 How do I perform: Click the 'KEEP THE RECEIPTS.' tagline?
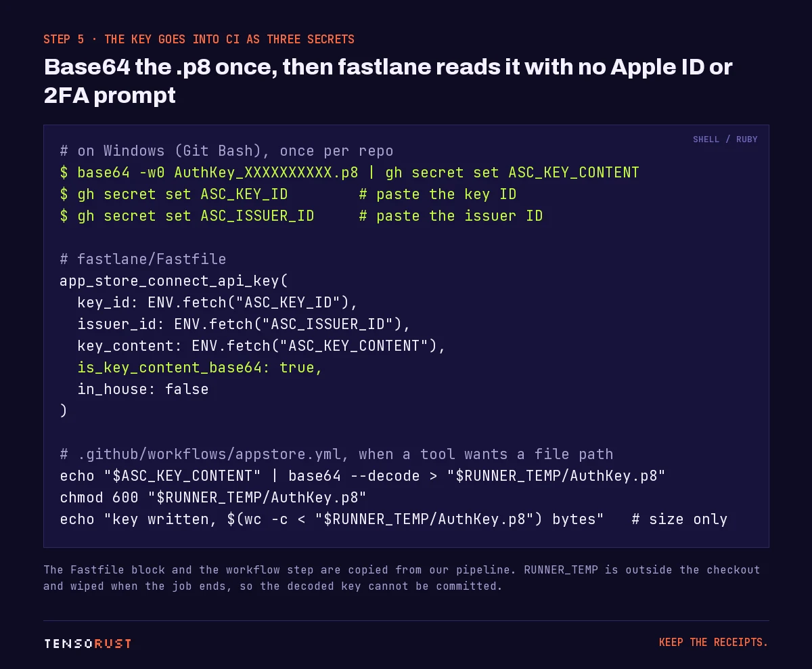coord(714,643)
